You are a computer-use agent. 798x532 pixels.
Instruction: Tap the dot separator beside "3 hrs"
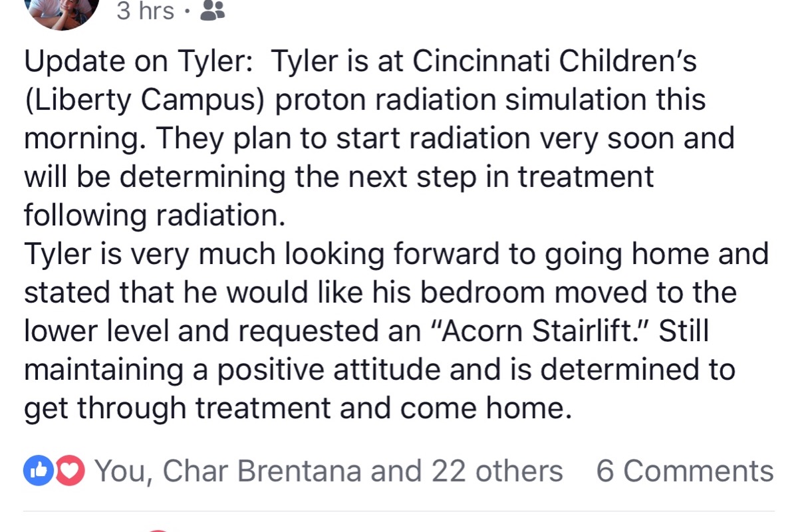pos(188,12)
